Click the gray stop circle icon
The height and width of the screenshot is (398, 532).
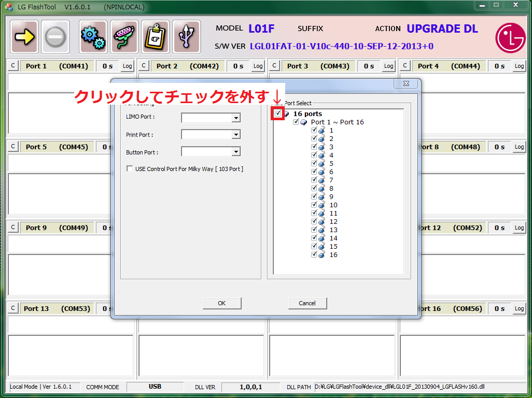click(x=55, y=37)
